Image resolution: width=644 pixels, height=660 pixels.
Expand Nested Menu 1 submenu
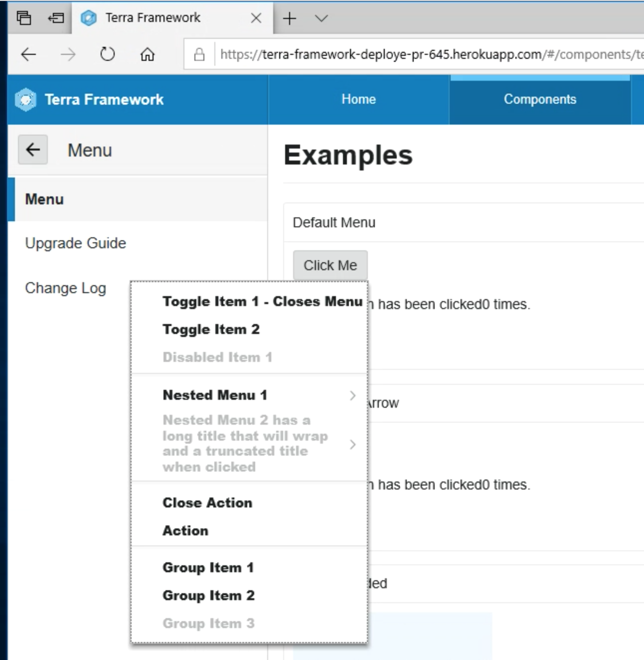214,395
